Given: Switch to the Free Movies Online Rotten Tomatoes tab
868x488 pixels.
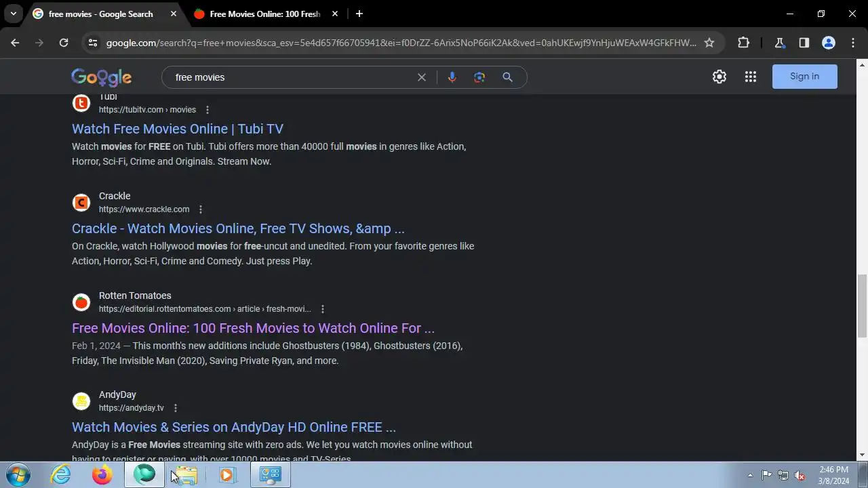Looking at the screenshot, I should (264, 14).
